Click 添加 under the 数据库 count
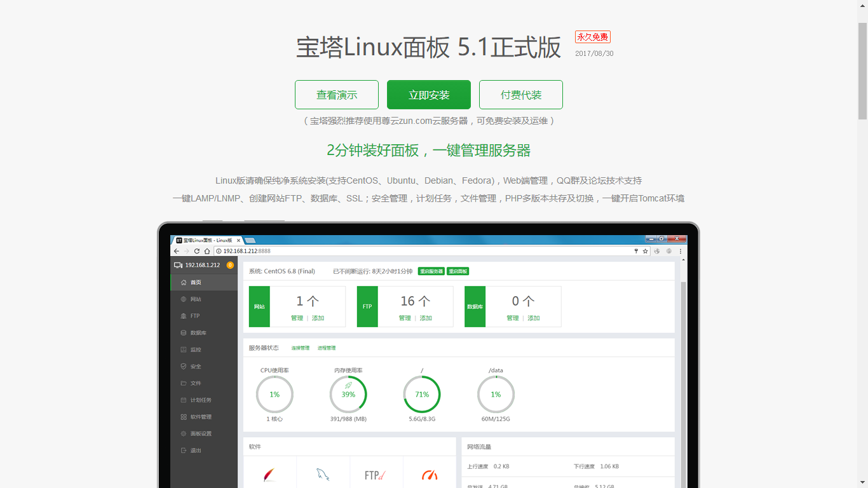 (x=534, y=318)
